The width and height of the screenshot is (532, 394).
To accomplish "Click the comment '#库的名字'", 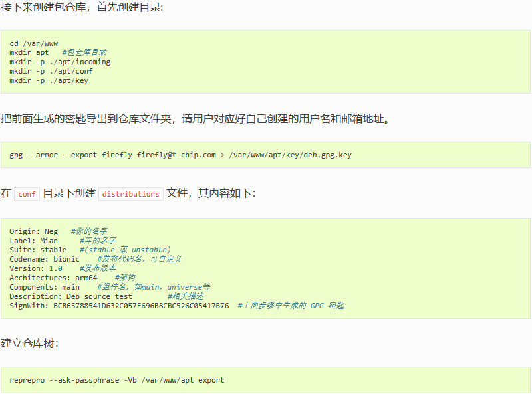I will [98, 241].
